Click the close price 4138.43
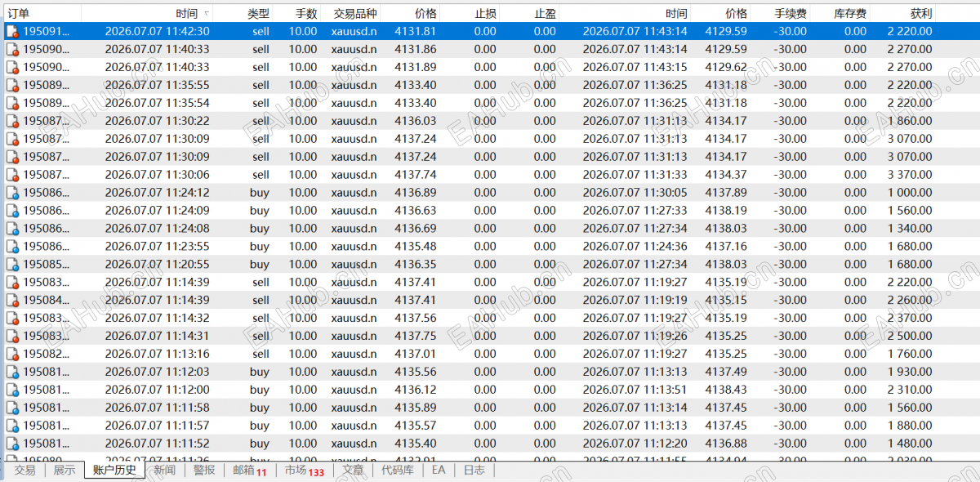The image size is (980, 482). tap(726, 391)
